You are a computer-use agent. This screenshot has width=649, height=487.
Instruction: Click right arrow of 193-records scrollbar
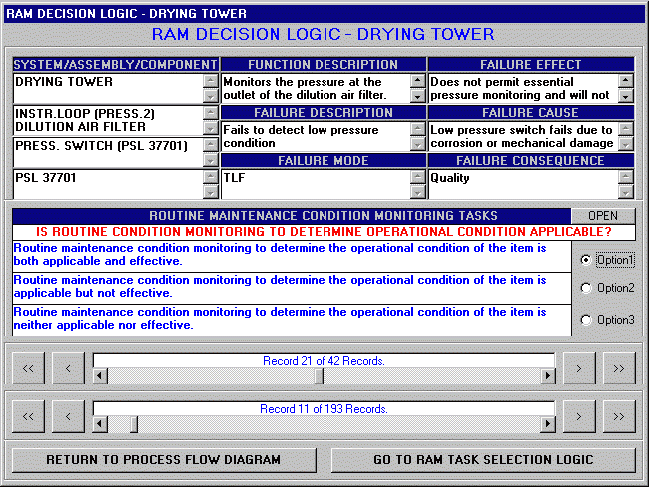click(x=548, y=424)
